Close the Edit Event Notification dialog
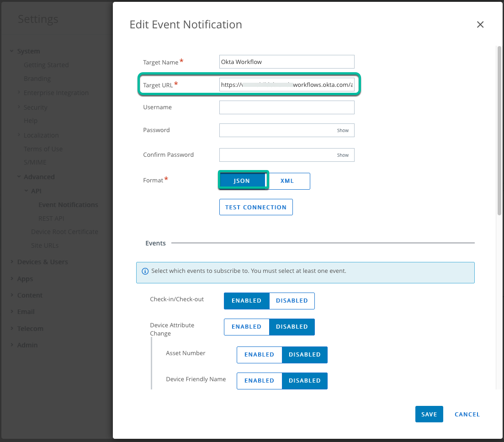 click(x=480, y=25)
